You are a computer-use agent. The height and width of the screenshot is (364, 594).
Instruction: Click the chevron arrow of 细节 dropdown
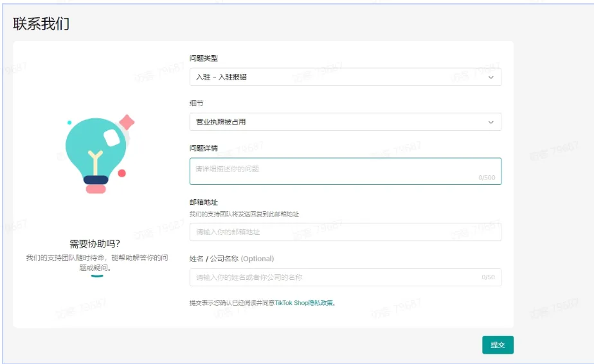pos(491,122)
